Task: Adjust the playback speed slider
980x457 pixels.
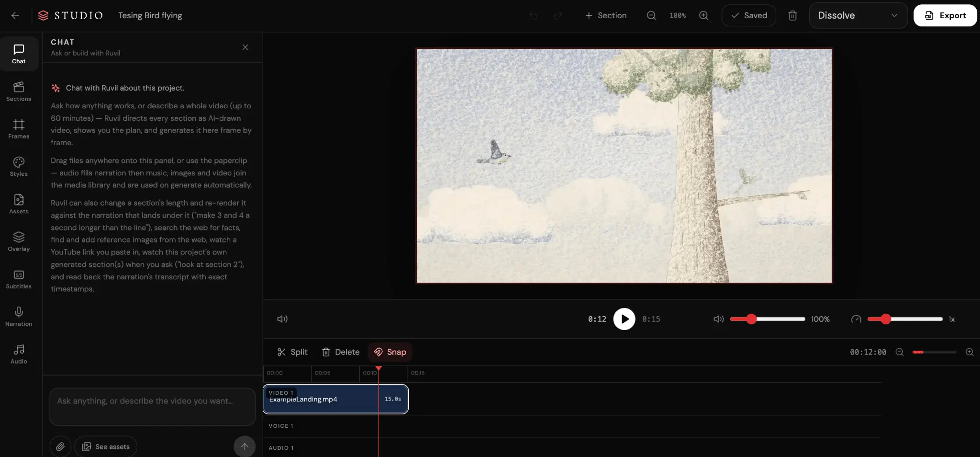Action: click(x=905, y=319)
